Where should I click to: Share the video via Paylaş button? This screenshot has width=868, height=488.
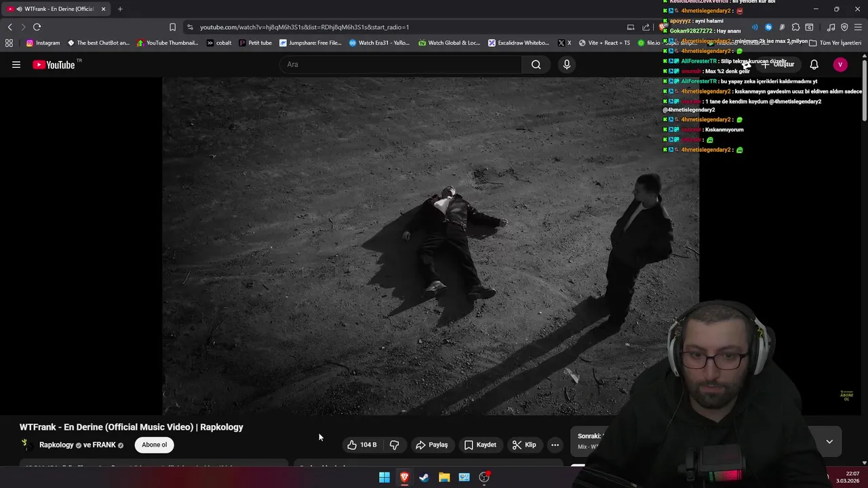click(432, 445)
